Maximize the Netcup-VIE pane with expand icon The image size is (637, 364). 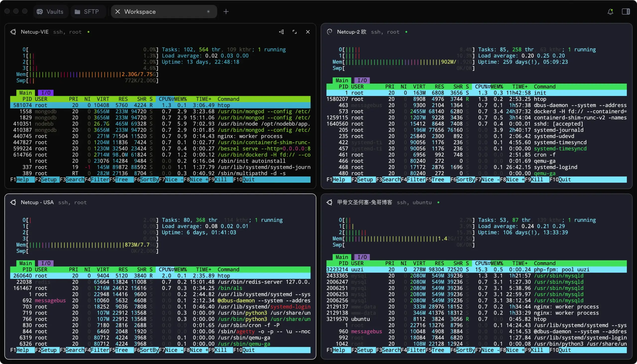pyautogui.click(x=295, y=32)
